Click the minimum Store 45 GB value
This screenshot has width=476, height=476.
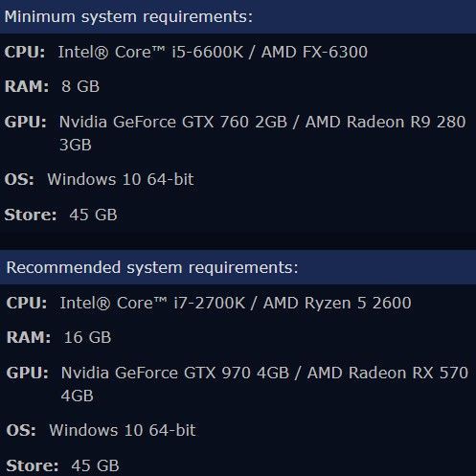click(93, 215)
